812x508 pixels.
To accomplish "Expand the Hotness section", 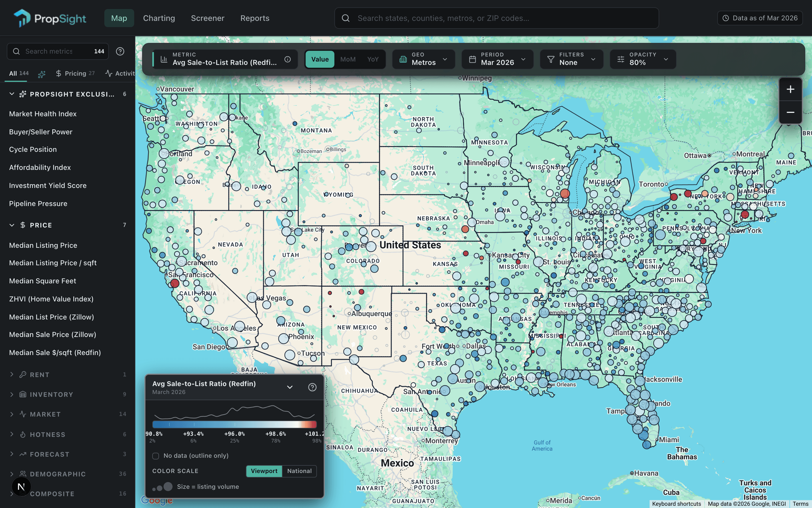I will tap(12, 434).
